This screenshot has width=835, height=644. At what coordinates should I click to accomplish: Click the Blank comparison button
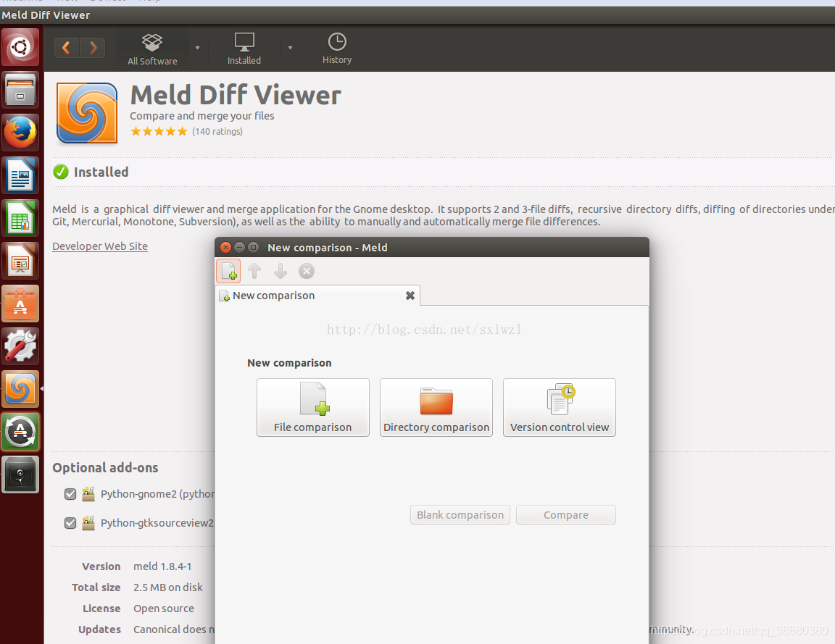[x=460, y=514]
